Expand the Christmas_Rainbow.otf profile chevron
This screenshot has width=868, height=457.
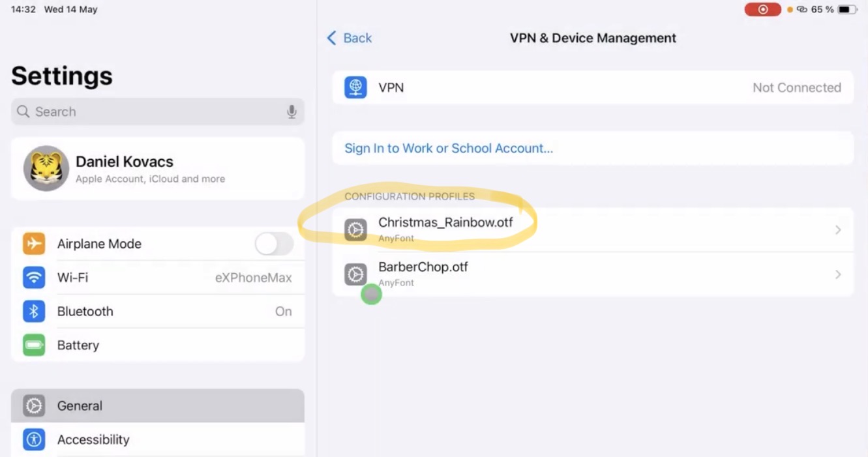[838, 229]
